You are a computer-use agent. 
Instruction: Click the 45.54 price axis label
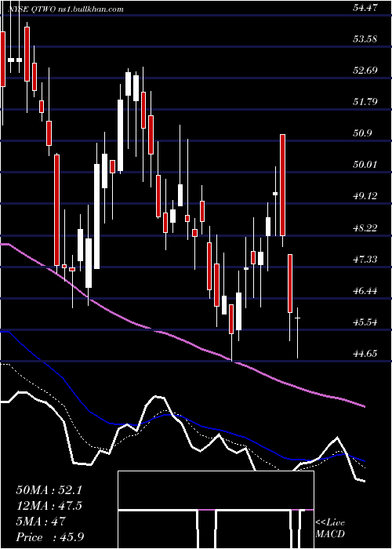tap(365, 322)
